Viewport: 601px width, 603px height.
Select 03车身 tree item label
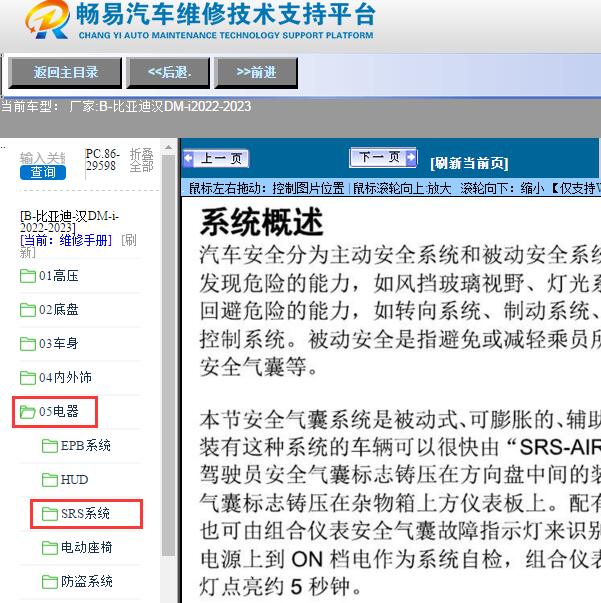pyautogui.click(x=58, y=343)
